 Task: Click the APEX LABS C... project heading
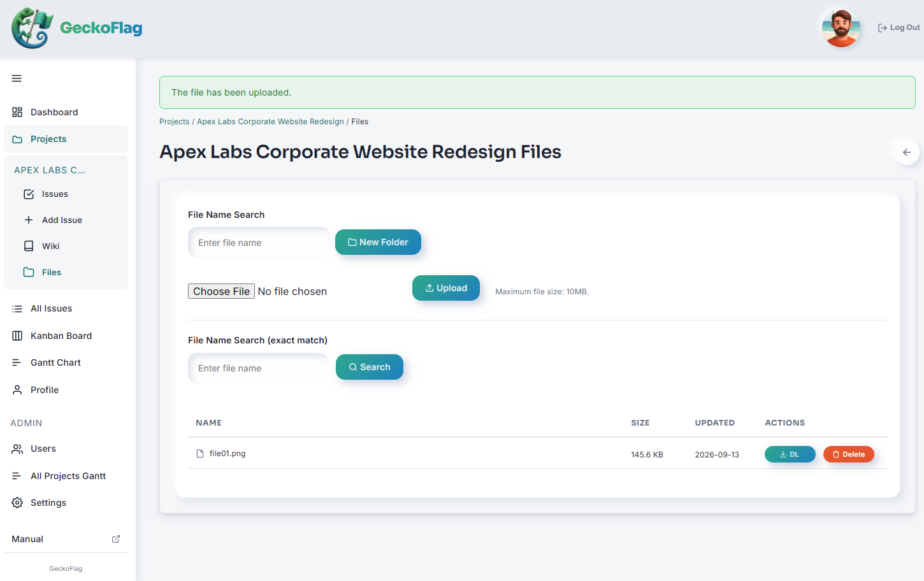pos(50,170)
